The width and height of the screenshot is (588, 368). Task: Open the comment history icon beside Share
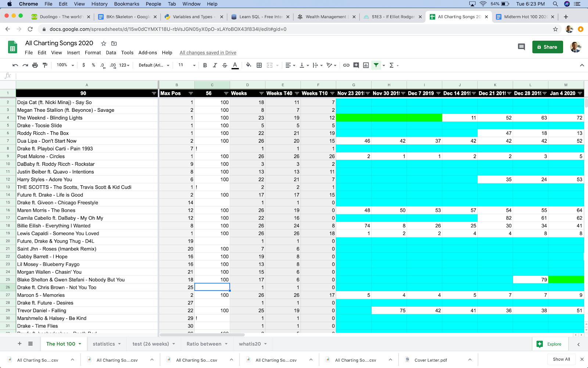point(521,47)
